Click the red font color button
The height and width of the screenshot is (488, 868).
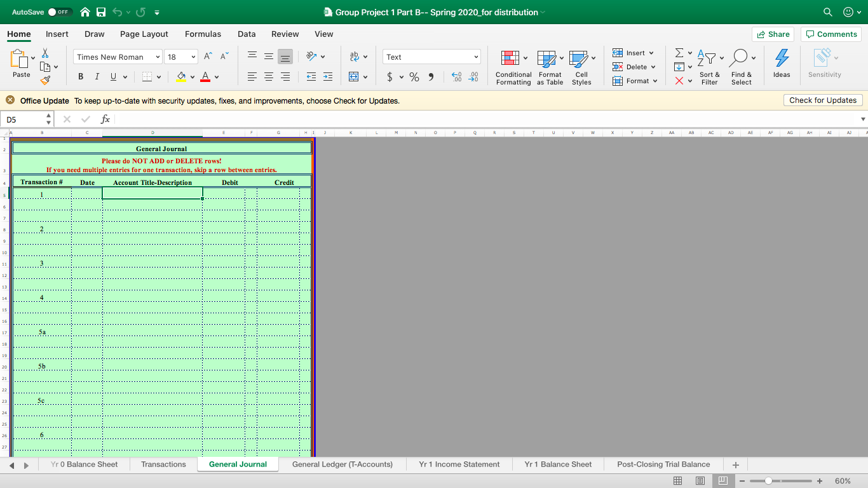pyautogui.click(x=205, y=77)
